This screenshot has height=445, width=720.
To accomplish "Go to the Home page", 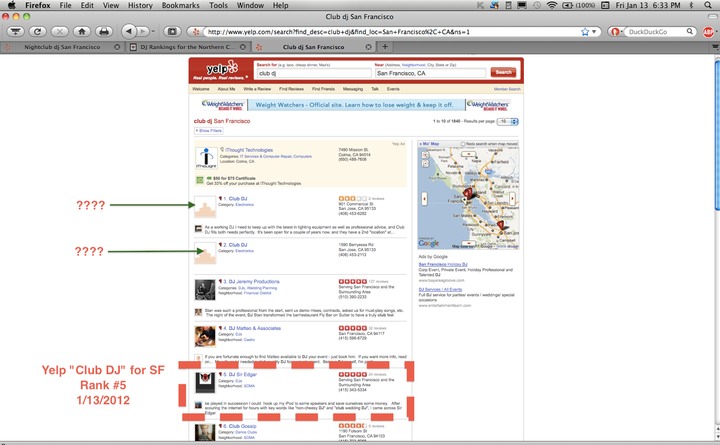I will tap(82, 32).
